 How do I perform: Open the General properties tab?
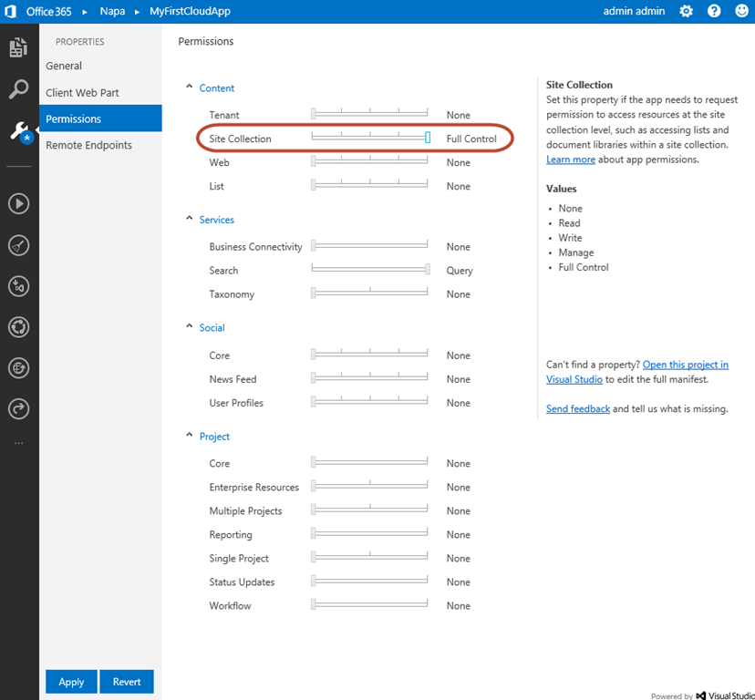[64, 66]
